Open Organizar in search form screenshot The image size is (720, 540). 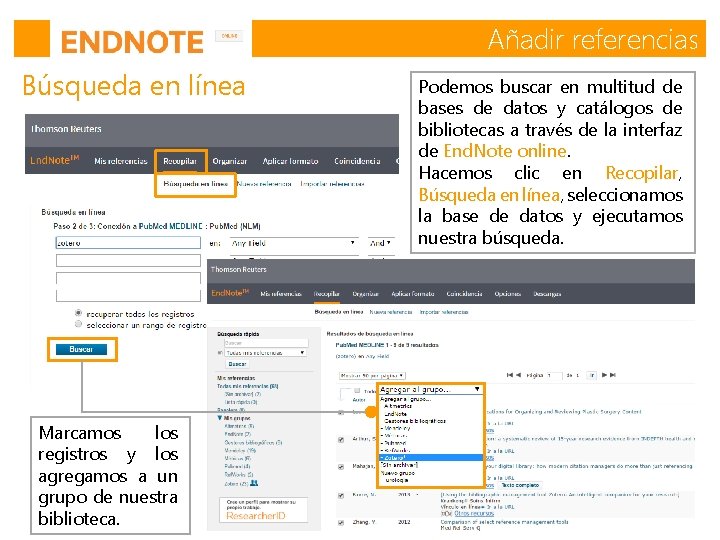click(230, 161)
